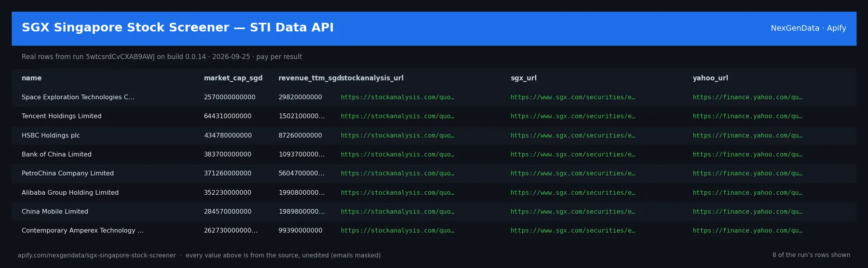Viewport: 868px width, 268px height.
Task: Open stockanalysis link for Bank of China
Action: click(x=397, y=154)
